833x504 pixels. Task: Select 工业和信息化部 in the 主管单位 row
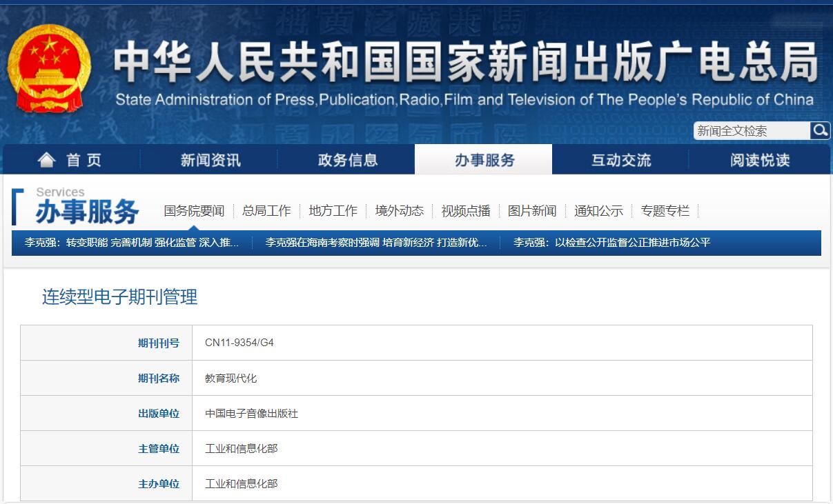click(x=242, y=448)
